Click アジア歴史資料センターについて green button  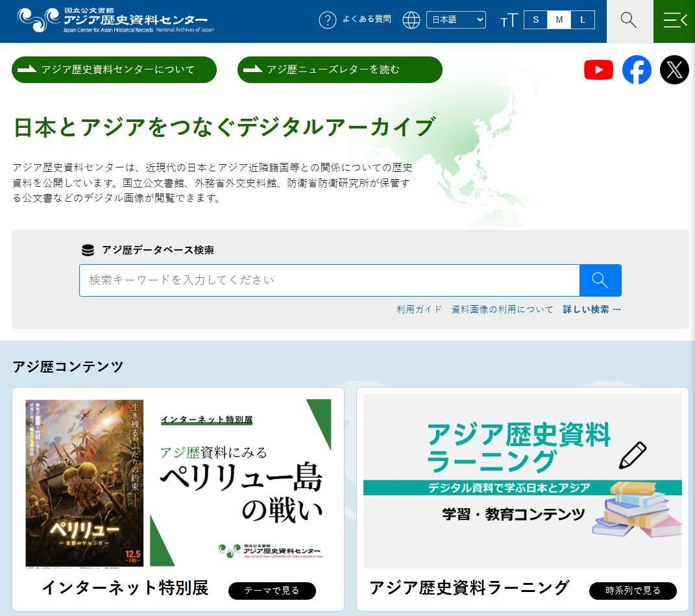[x=114, y=69]
